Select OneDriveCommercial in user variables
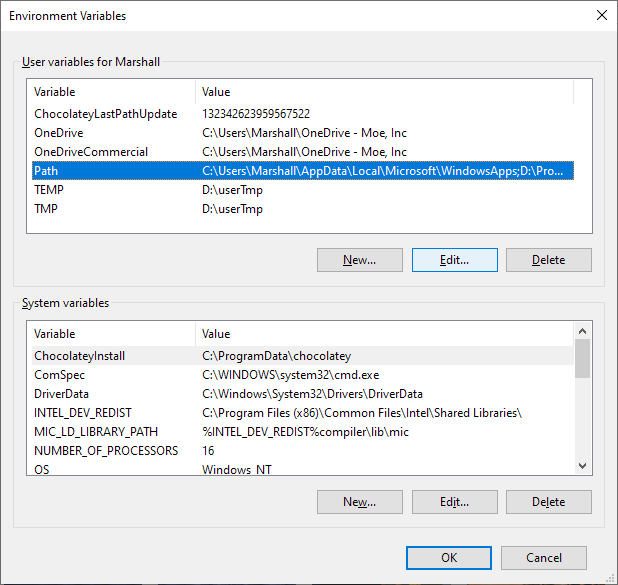This screenshot has width=618, height=585. pyautogui.click(x=90, y=152)
